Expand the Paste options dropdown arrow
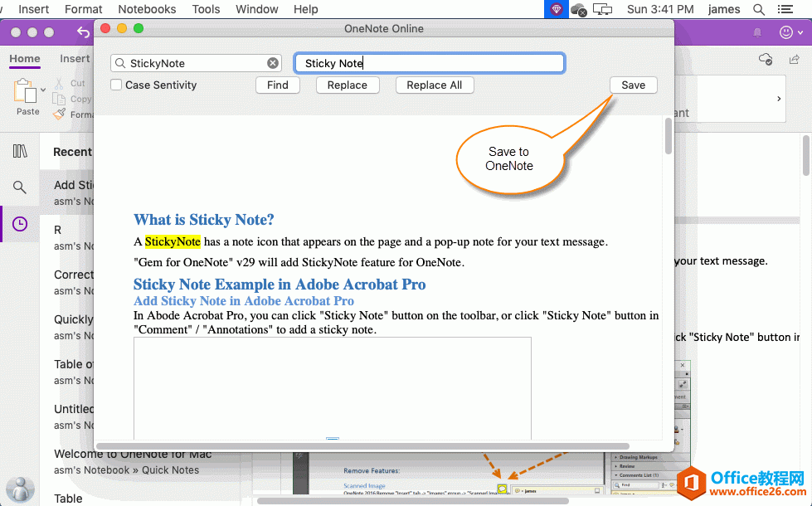The image size is (812, 506). (x=43, y=90)
